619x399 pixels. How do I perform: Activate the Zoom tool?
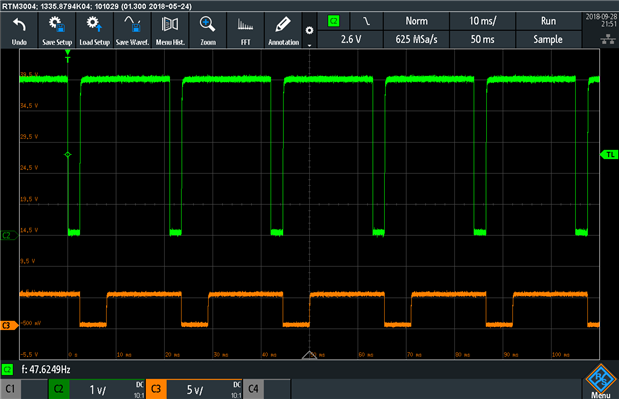pyautogui.click(x=208, y=30)
